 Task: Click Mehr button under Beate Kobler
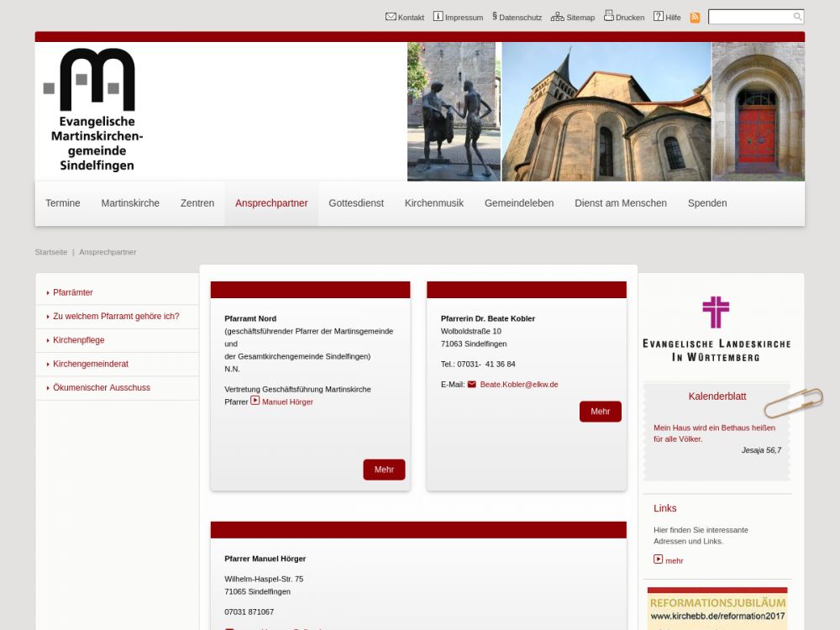[x=600, y=412]
